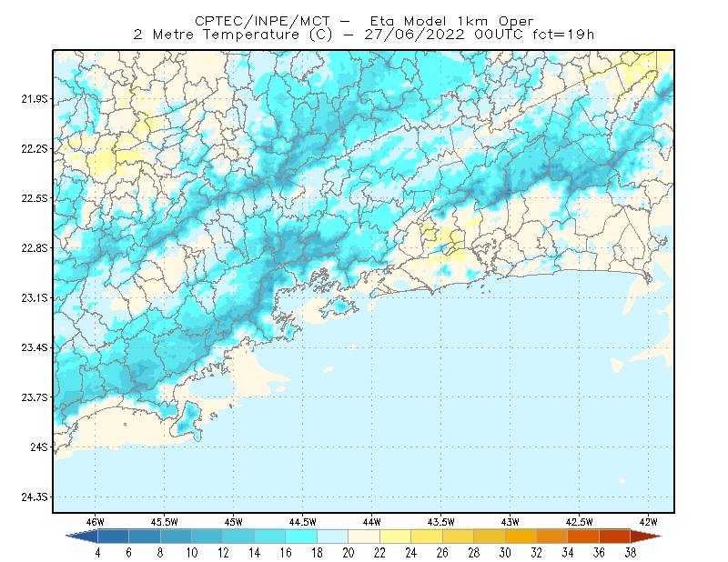Image resolution: width=728 pixels, height=562 pixels.
Task: Select the 14–16 °C legend color swatch
Action: click(x=270, y=537)
